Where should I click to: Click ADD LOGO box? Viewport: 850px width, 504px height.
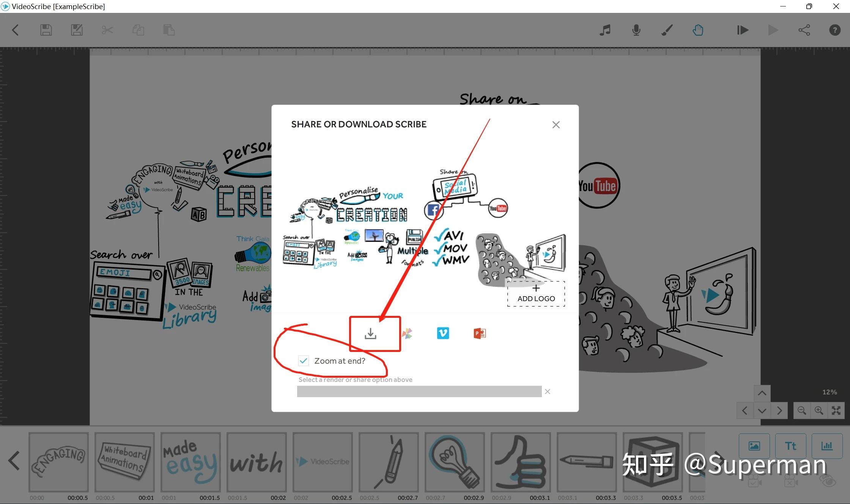[536, 294]
